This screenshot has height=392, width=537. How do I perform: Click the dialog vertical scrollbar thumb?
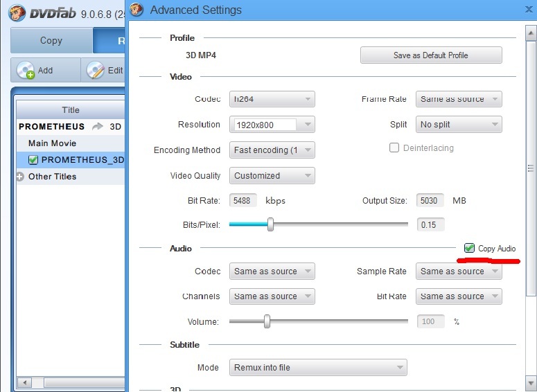tap(531, 168)
